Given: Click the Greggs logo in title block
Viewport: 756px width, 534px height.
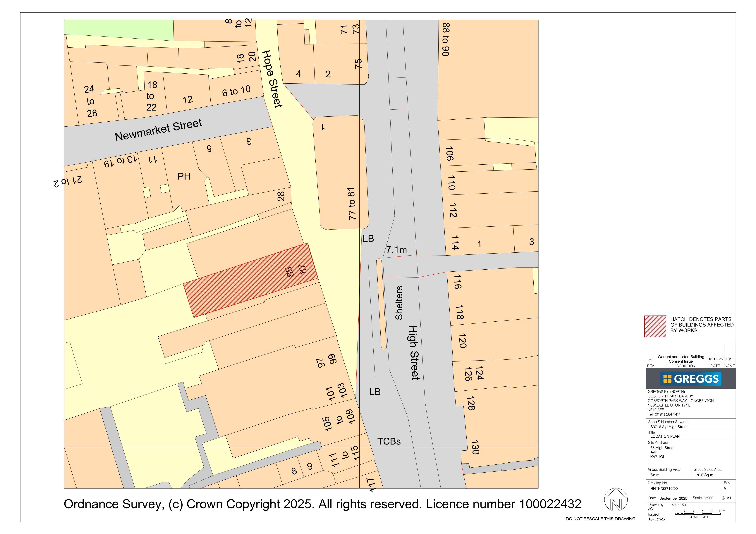Looking at the screenshot, I should [690, 379].
